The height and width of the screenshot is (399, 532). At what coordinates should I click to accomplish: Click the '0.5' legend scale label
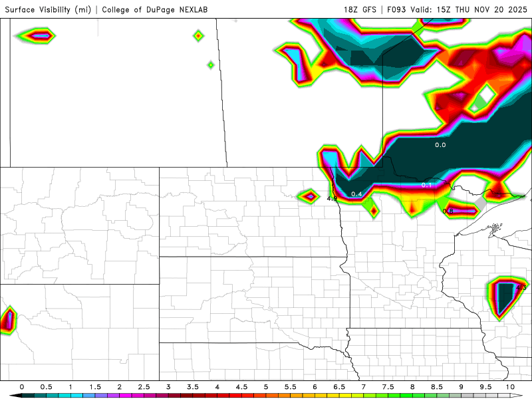pyautogui.click(x=46, y=387)
